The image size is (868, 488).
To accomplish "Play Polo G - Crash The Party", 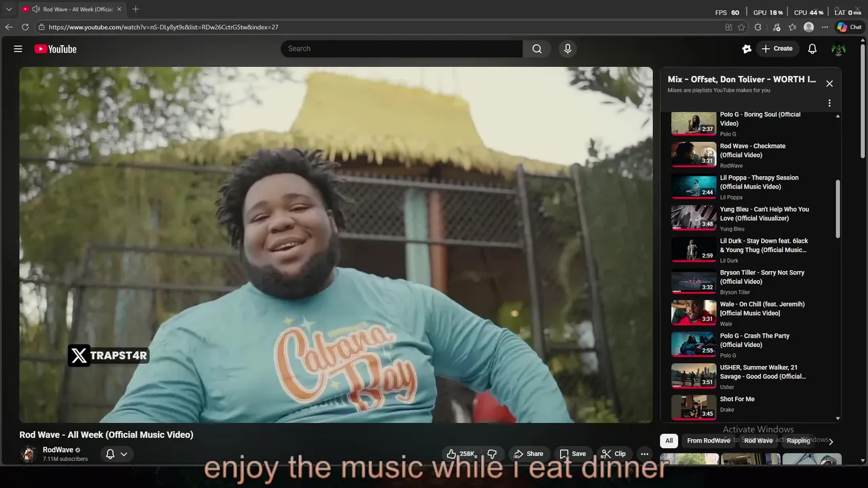I will 750,345.
